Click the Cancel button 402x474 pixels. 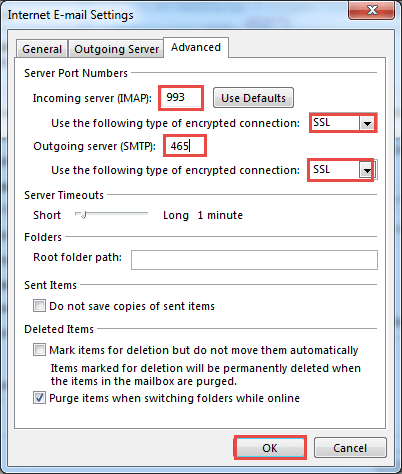(350, 448)
